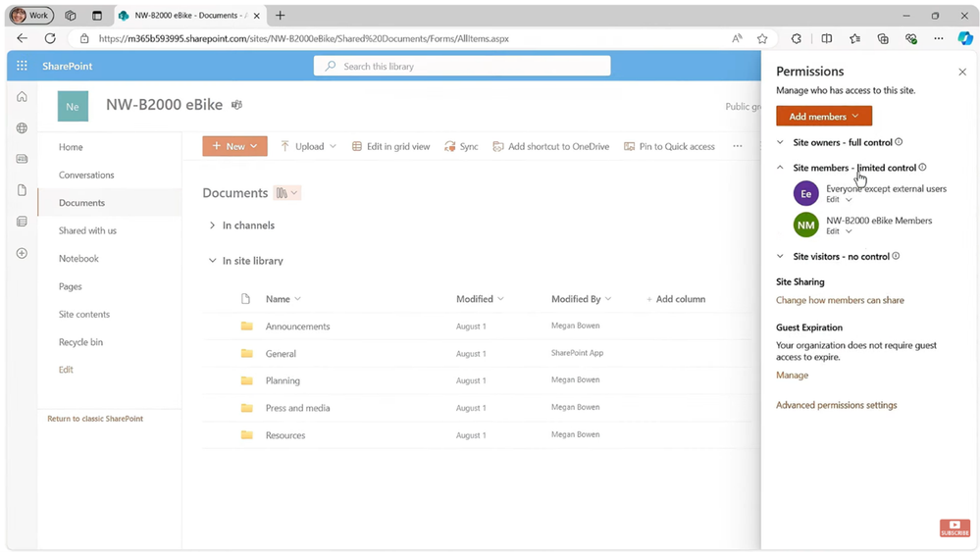This screenshot has height=552, width=980.
Task: Click the info icon next to Site members
Action: point(922,168)
